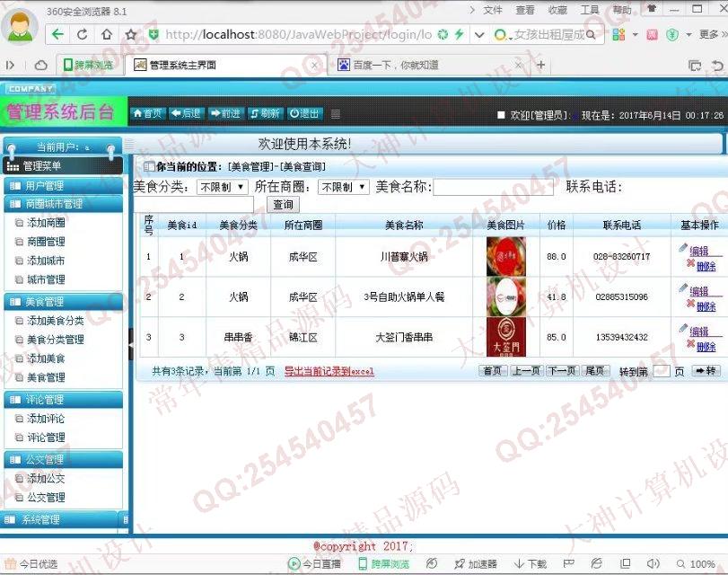Open 添加美食 menu item
The image size is (728, 575).
46,358
